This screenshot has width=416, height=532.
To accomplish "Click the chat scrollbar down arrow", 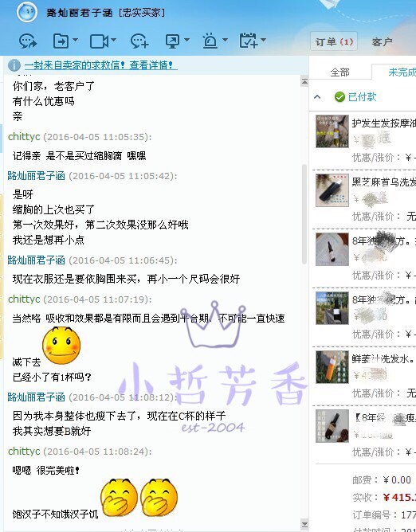I will pyautogui.click(x=304, y=525).
